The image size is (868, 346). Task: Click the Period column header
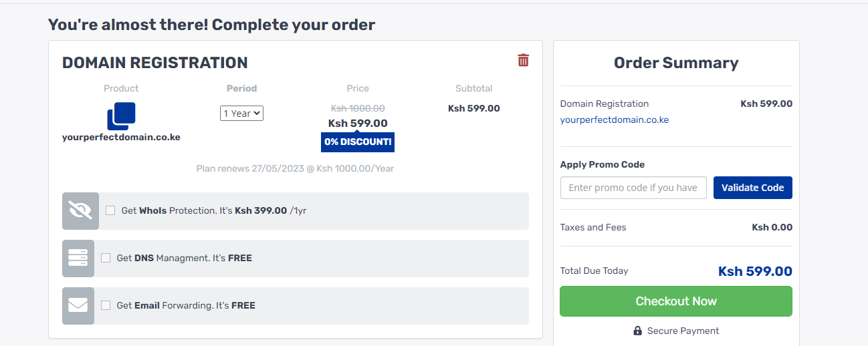tap(241, 88)
